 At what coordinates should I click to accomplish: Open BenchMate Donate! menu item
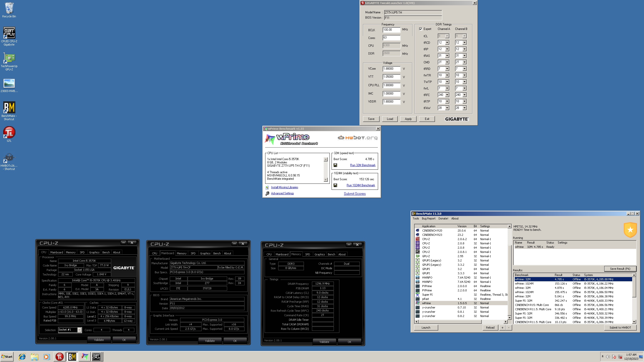click(x=443, y=218)
